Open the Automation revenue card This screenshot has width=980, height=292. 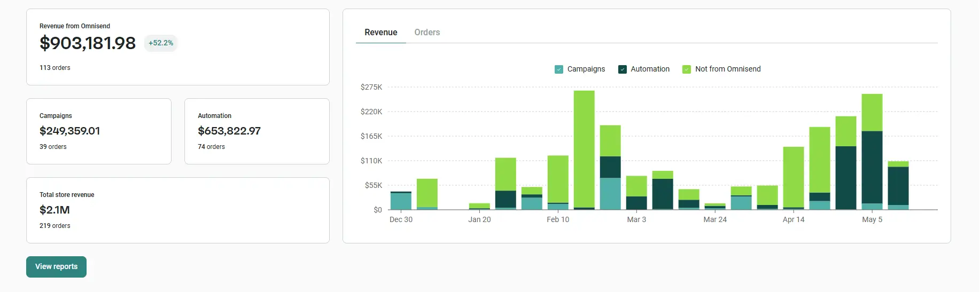(x=257, y=131)
